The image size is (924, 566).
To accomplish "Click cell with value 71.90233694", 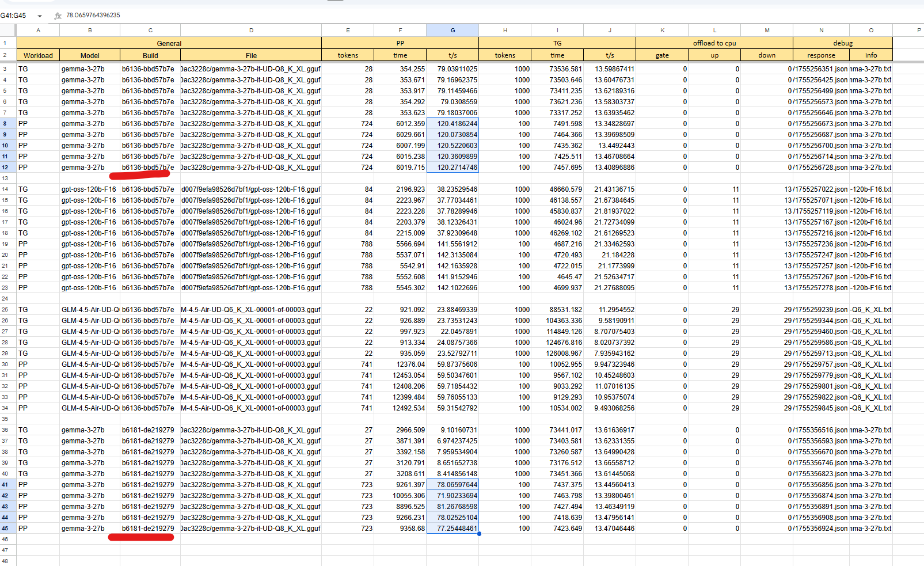I will pyautogui.click(x=453, y=496).
